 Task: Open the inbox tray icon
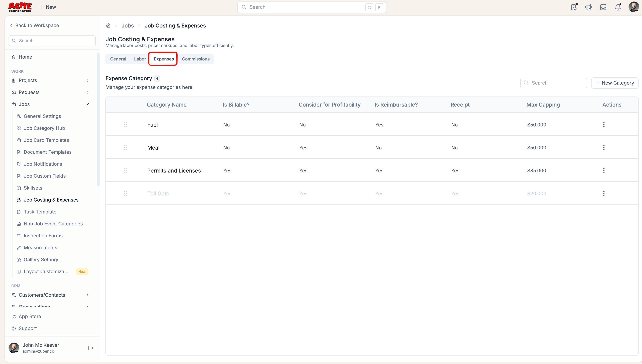tap(603, 7)
